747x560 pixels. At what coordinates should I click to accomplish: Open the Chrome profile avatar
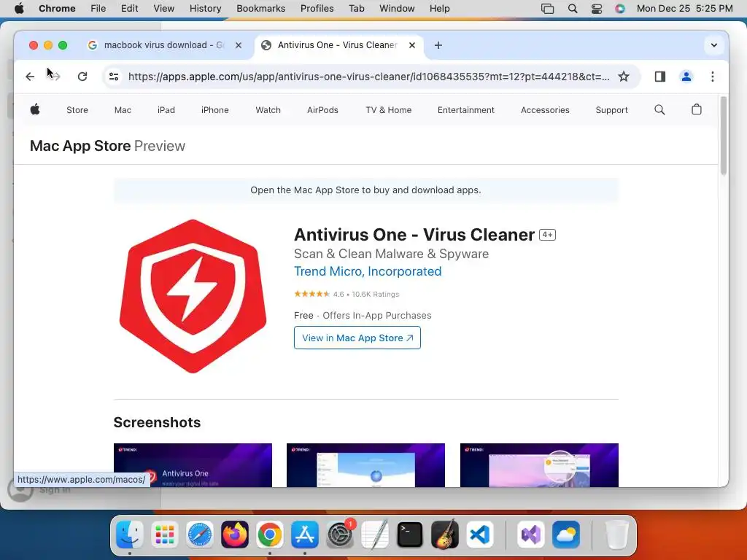pyautogui.click(x=686, y=77)
